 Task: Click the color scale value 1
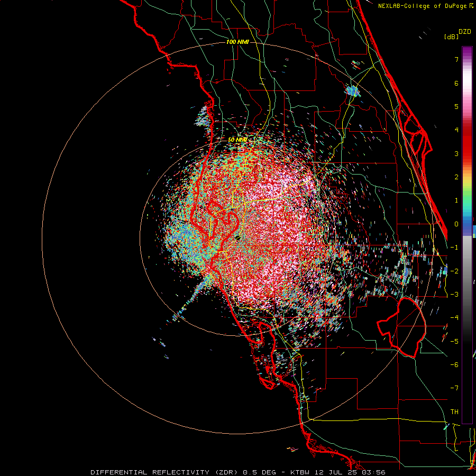coord(456,200)
